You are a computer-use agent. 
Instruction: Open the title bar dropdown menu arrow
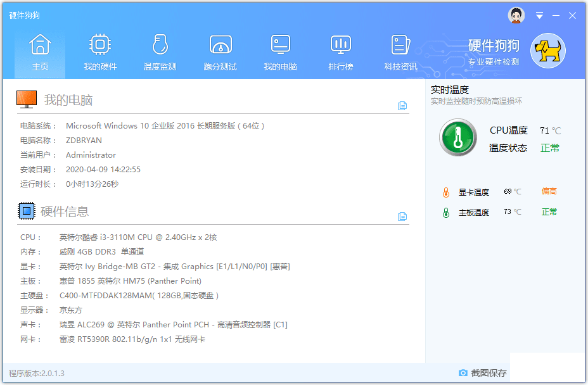click(x=539, y=15)
